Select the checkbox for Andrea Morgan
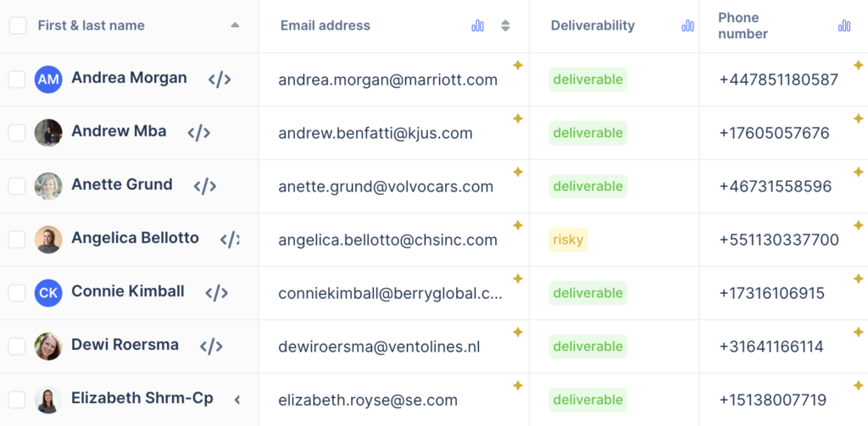 pos(17,80)
